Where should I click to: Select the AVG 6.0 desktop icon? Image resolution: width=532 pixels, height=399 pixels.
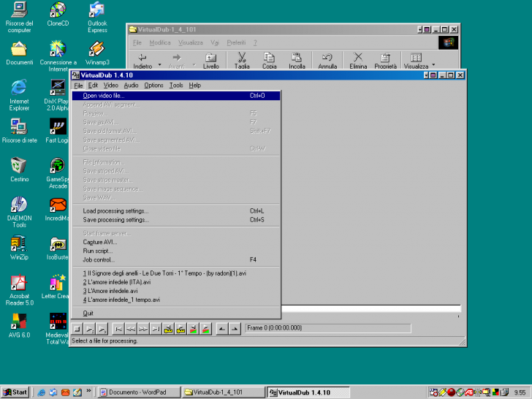pos(19,326)
